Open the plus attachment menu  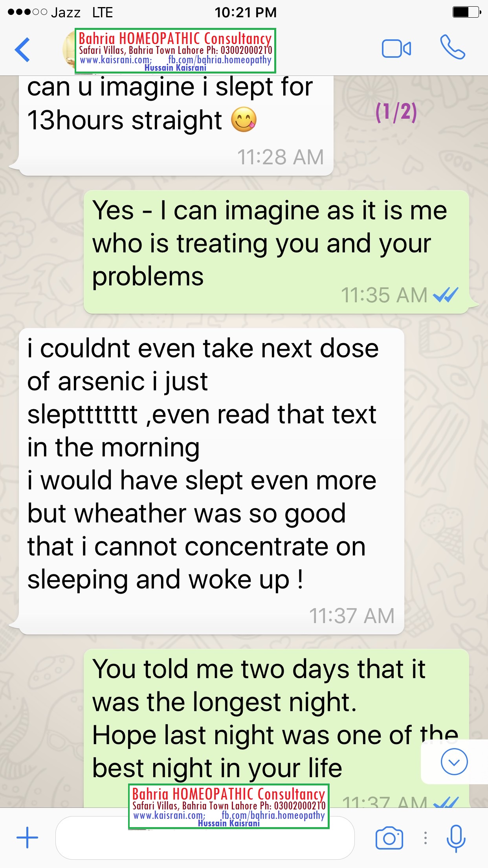[x=27, y=837]
